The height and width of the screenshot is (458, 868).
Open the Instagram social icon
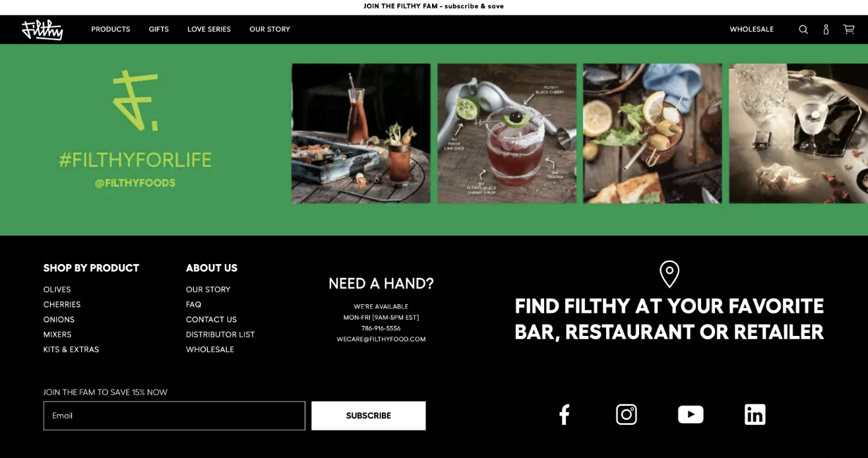point(627,414)
